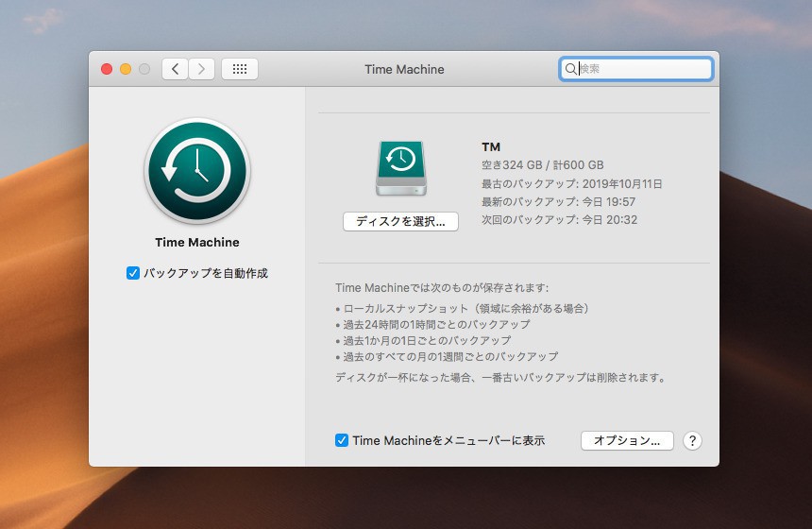The height and width of the screenshot is (529, 812).
Task: Click the Time Machine label under the clock icon
Action: tap(197, 242)
